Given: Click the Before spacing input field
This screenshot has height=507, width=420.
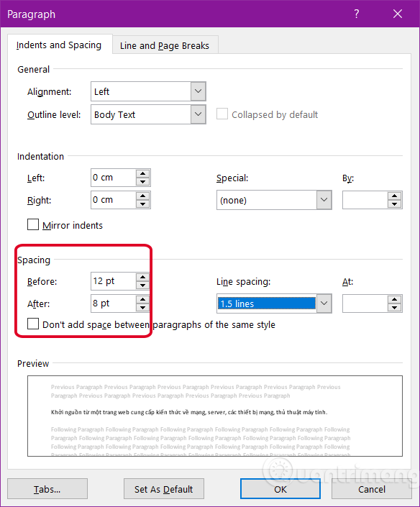Looking at the screenshot, I should [114, 281].
